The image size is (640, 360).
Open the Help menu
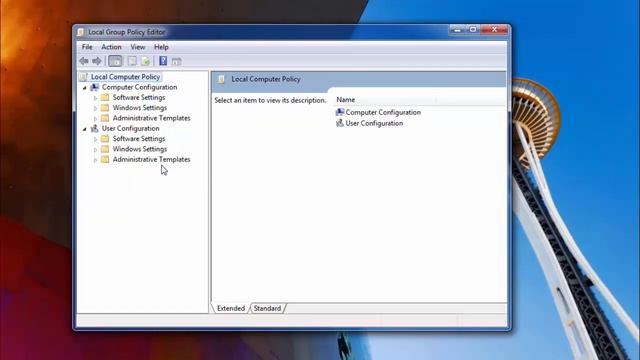[x=161, y=47]
